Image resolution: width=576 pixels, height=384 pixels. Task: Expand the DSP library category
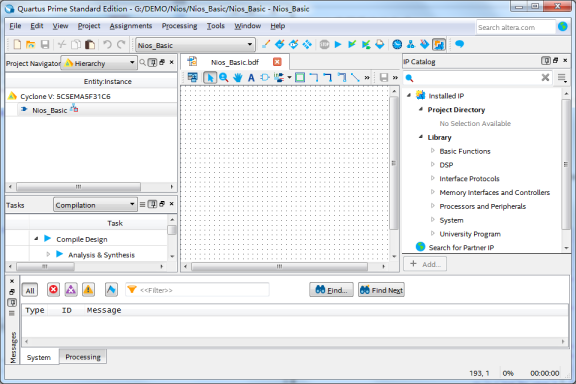point(432,165)
